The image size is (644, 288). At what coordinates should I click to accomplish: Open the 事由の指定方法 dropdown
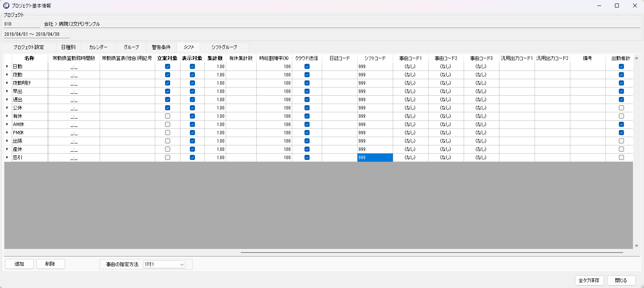click(x=164, y=264)
